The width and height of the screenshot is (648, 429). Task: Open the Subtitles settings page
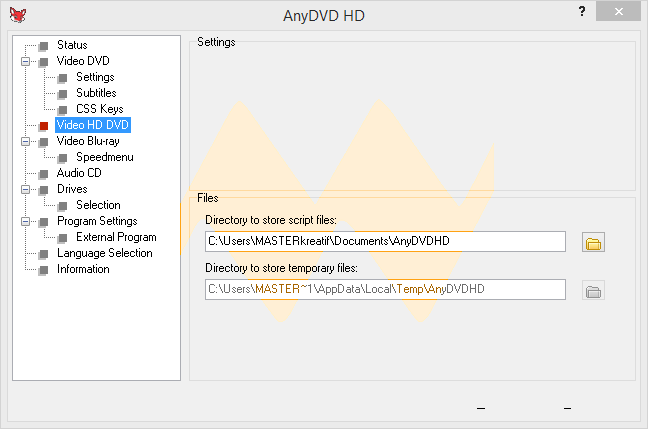point(96,93)
